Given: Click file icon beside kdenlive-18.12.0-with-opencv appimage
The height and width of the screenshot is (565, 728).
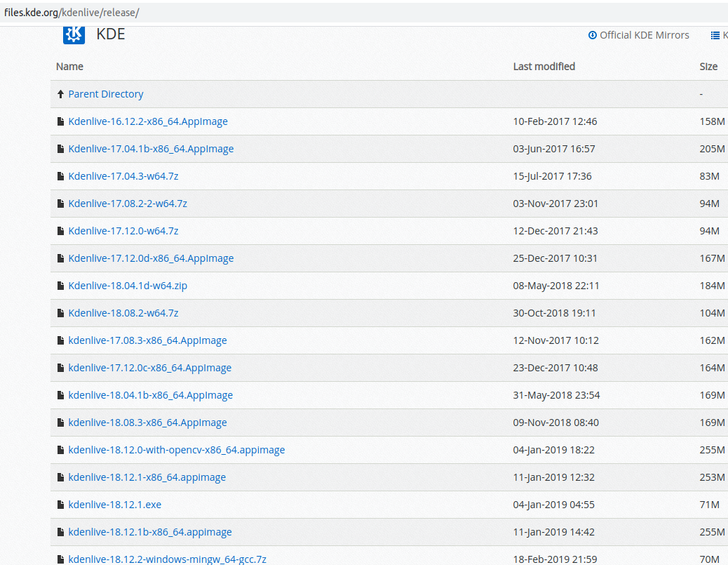Looking at the screenshot, I should coord(60,451).
